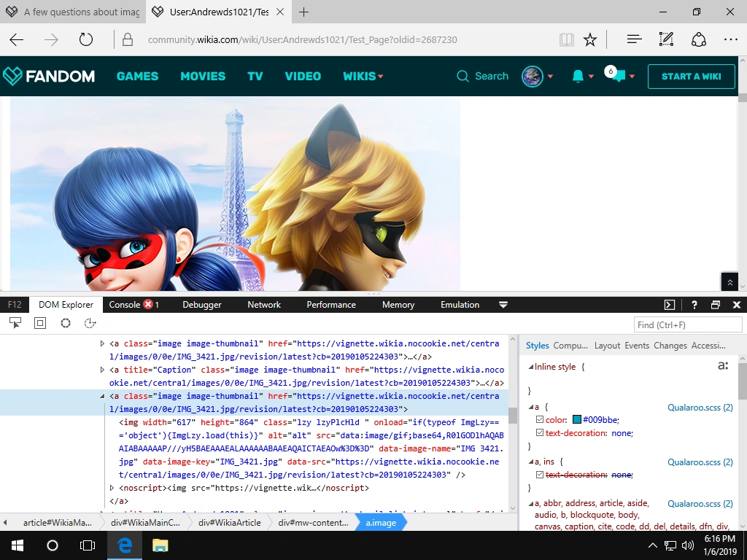Collapse the Inline style rule block

tap(530, 367)
